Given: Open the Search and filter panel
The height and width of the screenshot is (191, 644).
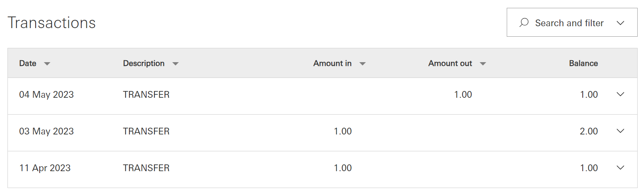Looking at the screenshot, I should coord(569,23).
